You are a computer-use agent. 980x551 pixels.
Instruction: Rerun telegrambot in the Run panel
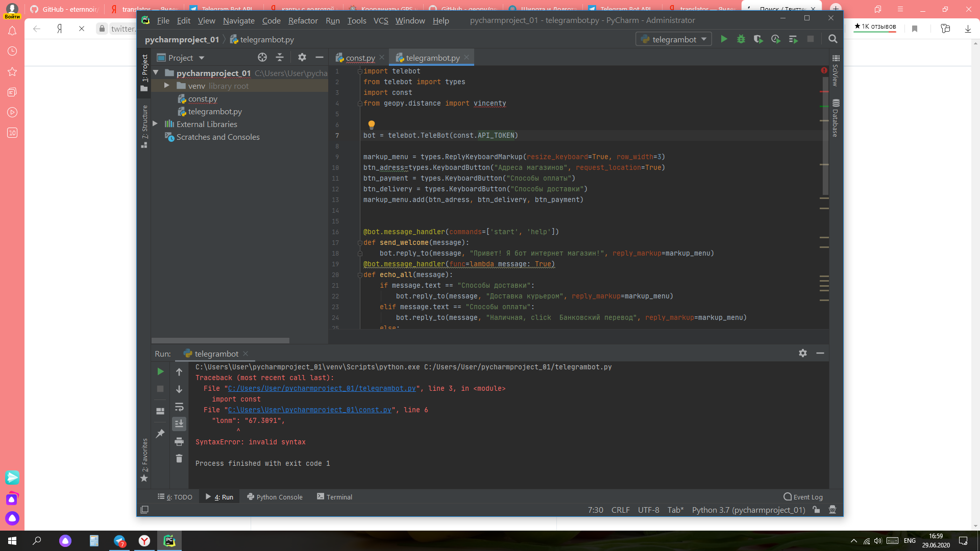(160, 371)
